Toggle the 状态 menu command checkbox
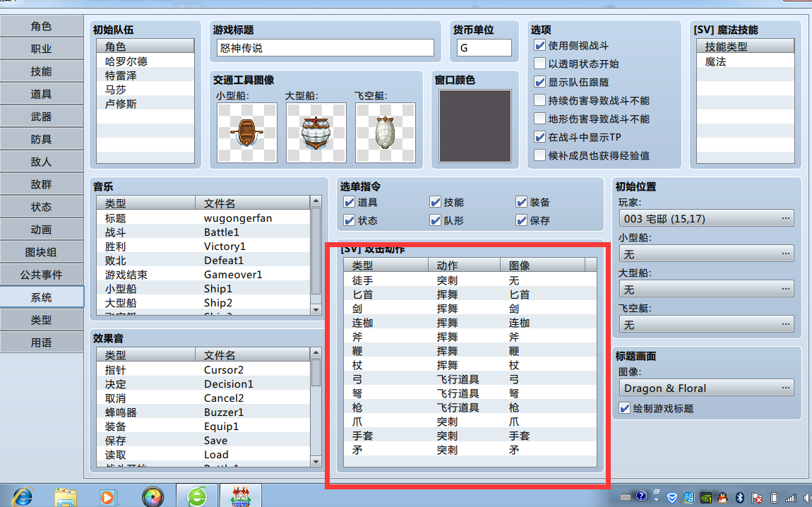The height and width of the screenshot is (507, 812). (349, 220)
